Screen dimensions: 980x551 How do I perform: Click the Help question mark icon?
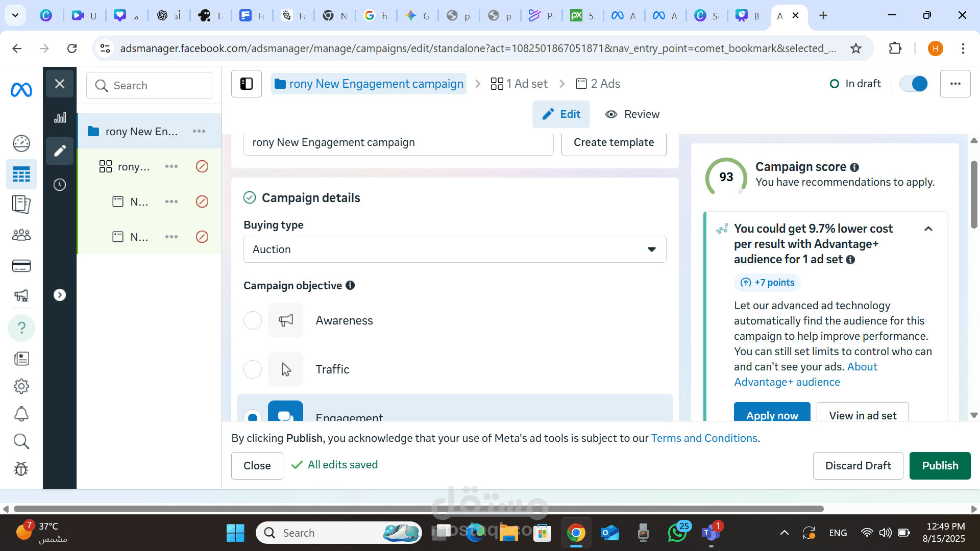(21, 328)
